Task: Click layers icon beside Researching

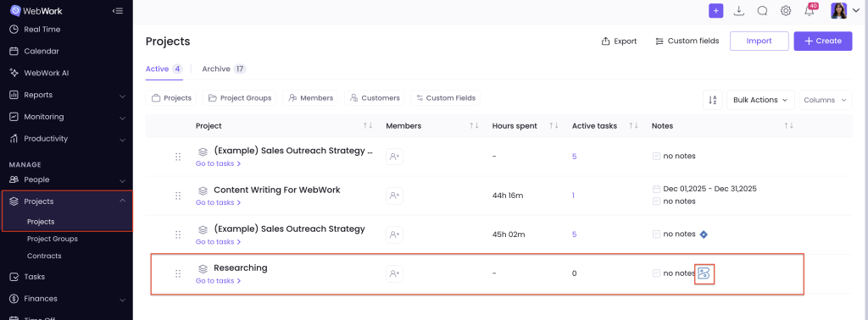Action: (x=203, y=268)
